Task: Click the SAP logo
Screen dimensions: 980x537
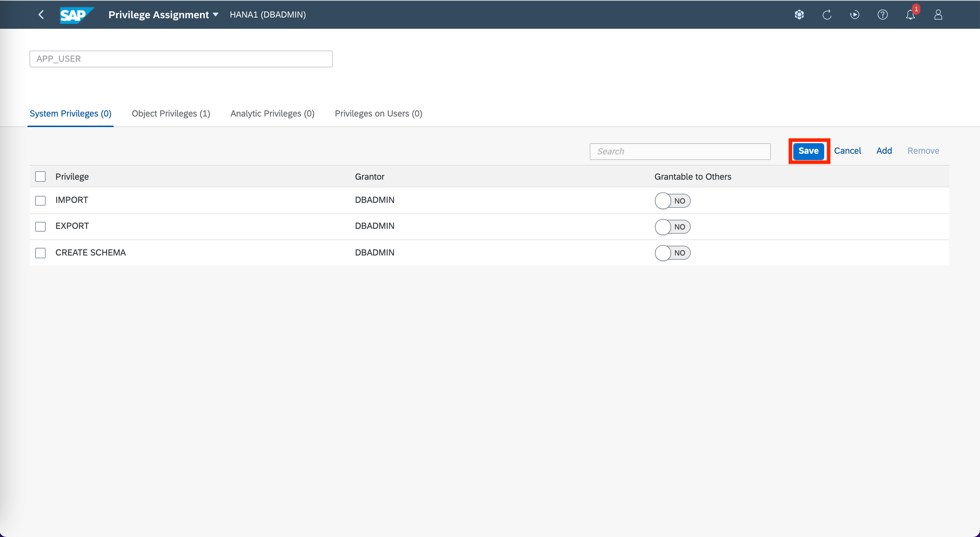Action: [x=76, y=15]
